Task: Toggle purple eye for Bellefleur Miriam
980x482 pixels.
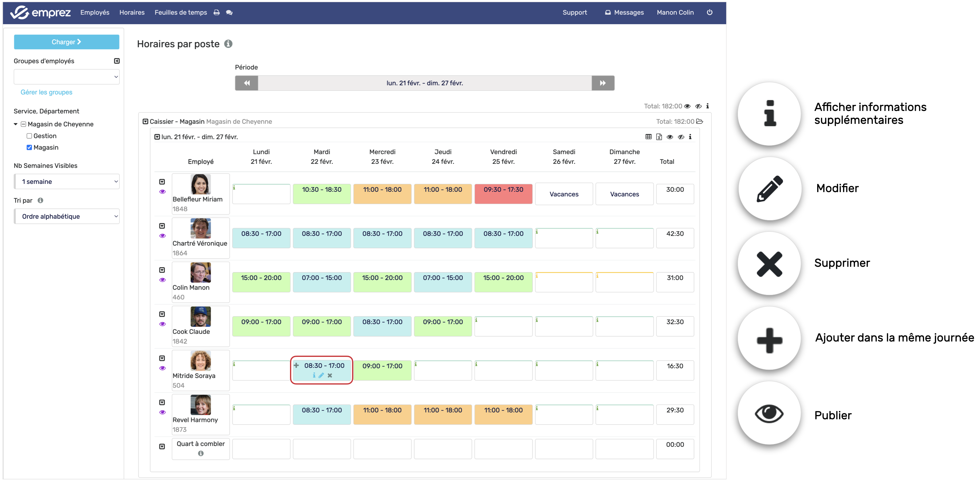Action: point(163,192)
